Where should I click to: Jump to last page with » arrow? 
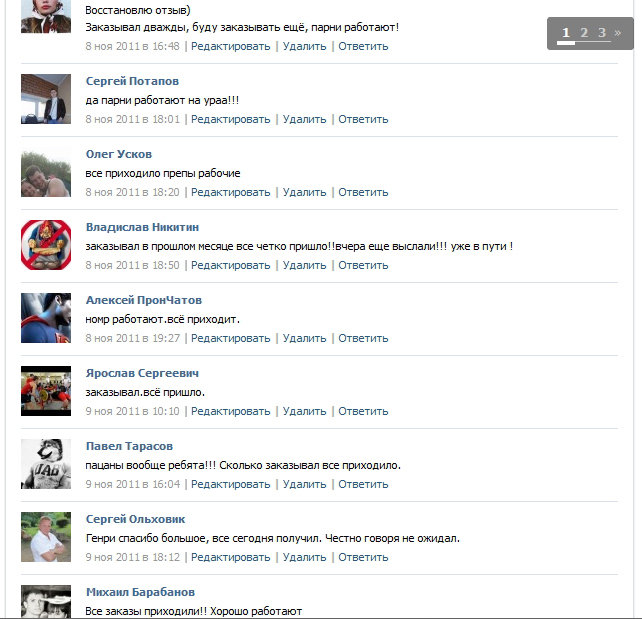(617, 32)
